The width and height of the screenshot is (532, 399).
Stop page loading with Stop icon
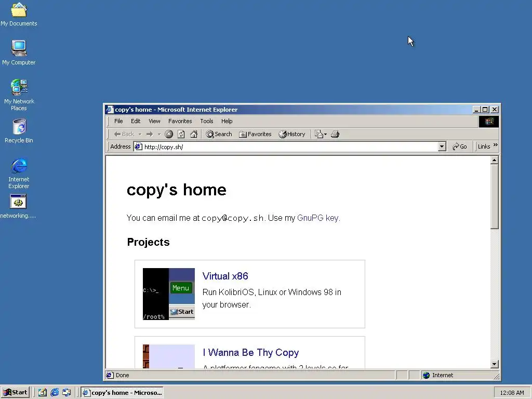tap(169, 134)
